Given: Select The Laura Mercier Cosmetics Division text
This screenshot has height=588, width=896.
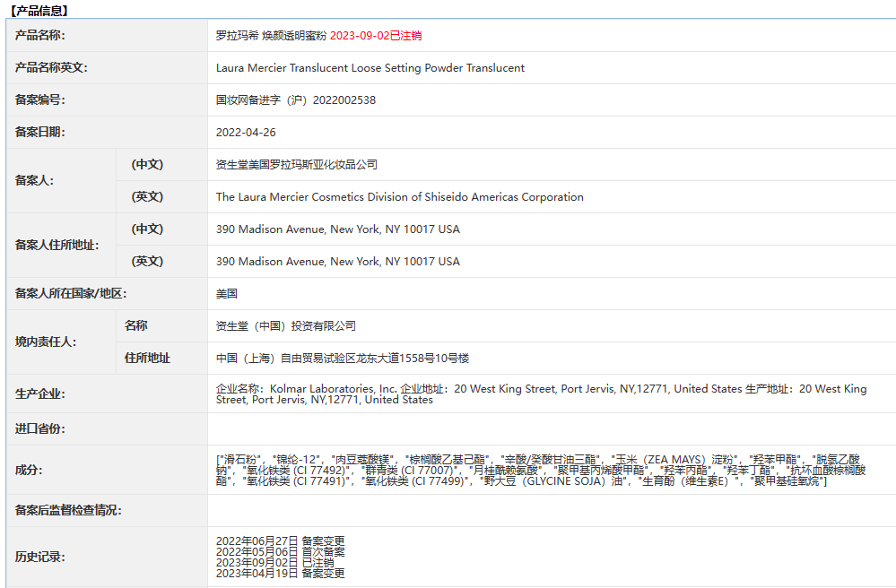Looking at the screenshot, I should click(x=400, y=197).
